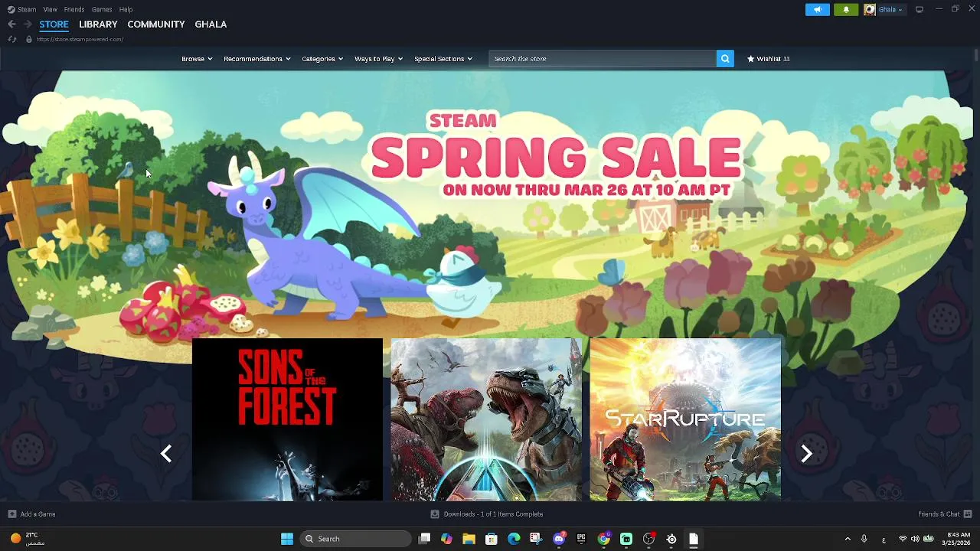Screen dimensions: 980x551
Task: Open the StarRupture game tile
Action: coord(685,419)
